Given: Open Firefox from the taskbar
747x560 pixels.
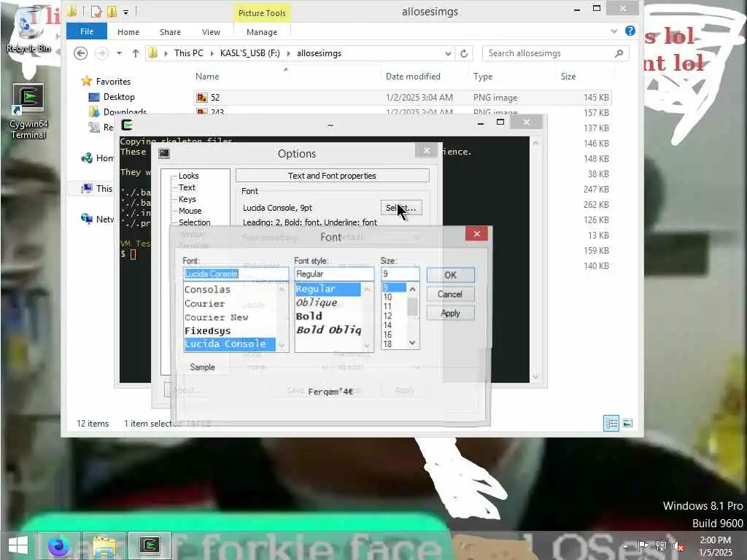Looking at the screenshot, I should [x=59, y=545].
